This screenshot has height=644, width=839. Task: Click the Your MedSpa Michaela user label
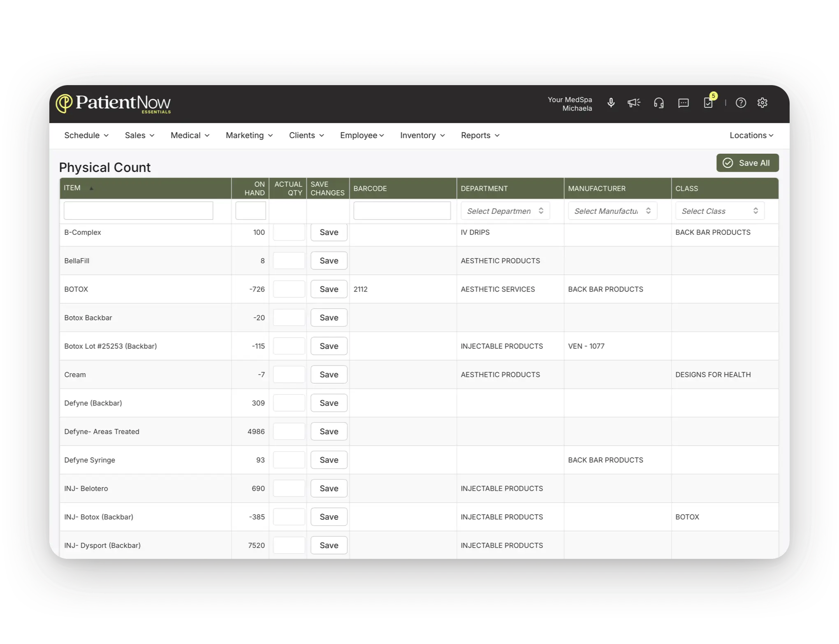coord(570,104)
